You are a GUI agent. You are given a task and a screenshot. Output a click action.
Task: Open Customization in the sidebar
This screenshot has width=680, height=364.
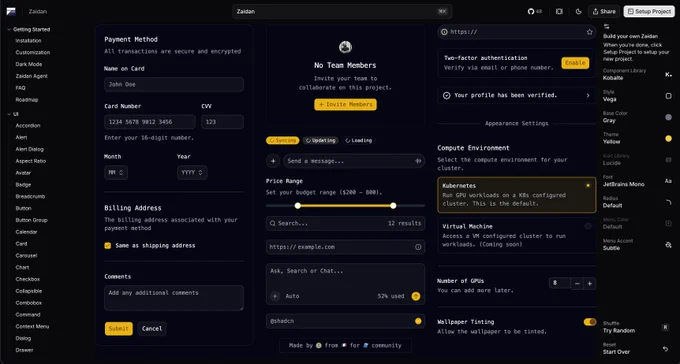pos(33,52)
